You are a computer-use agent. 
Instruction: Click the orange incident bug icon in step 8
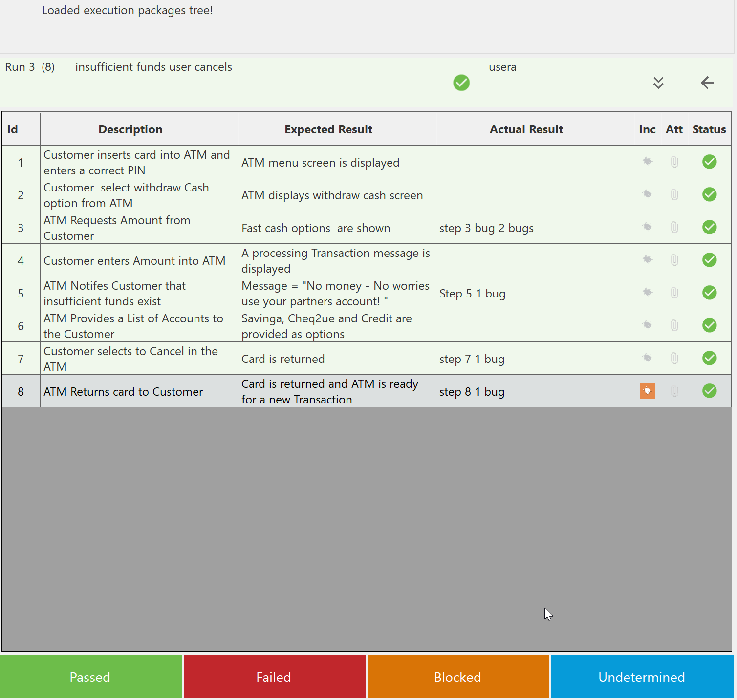coord(647,391)
